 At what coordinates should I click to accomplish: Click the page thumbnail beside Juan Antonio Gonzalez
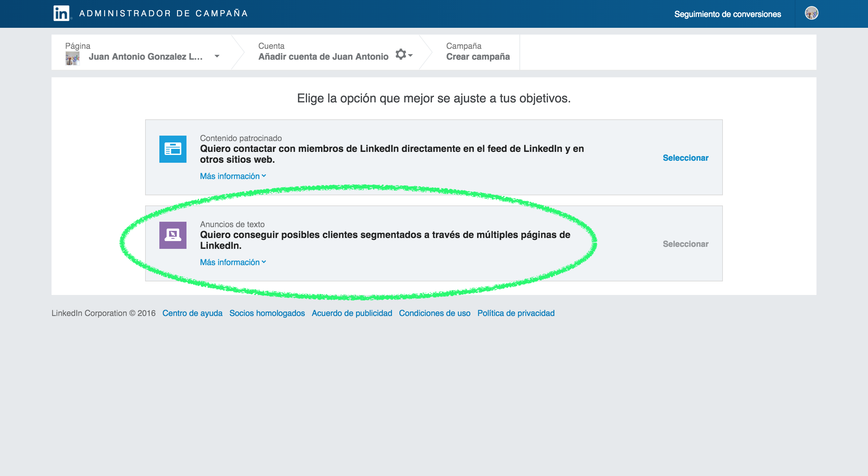[73, 58]
